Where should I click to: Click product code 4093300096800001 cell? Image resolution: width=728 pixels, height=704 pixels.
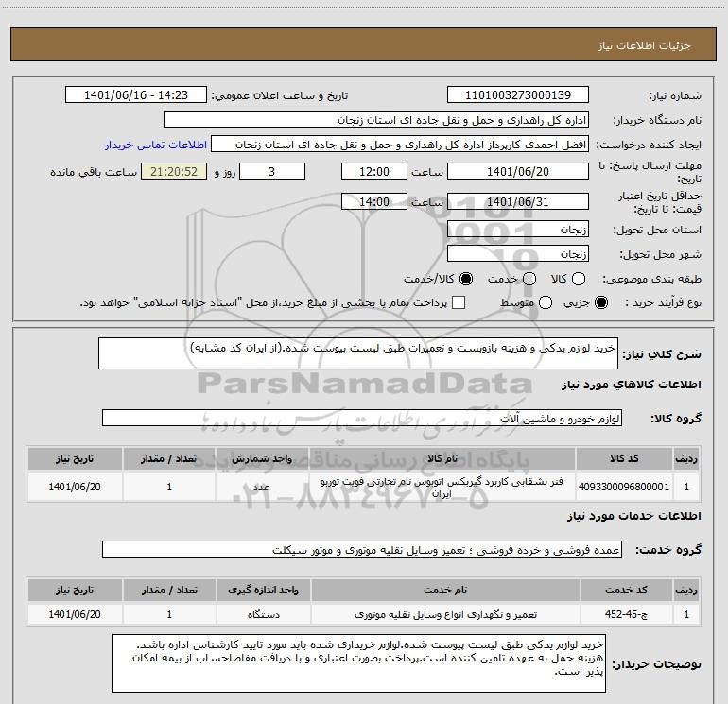(624, 487)
